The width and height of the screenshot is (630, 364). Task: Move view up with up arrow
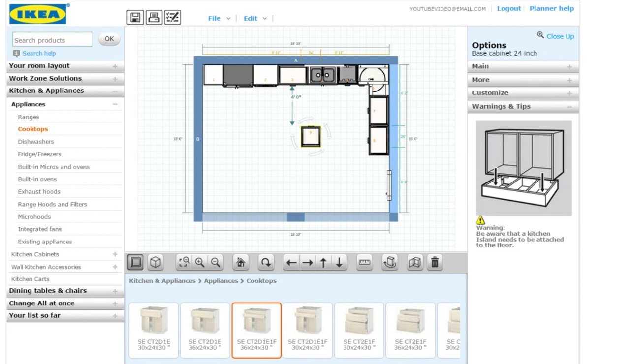point(323,262)
